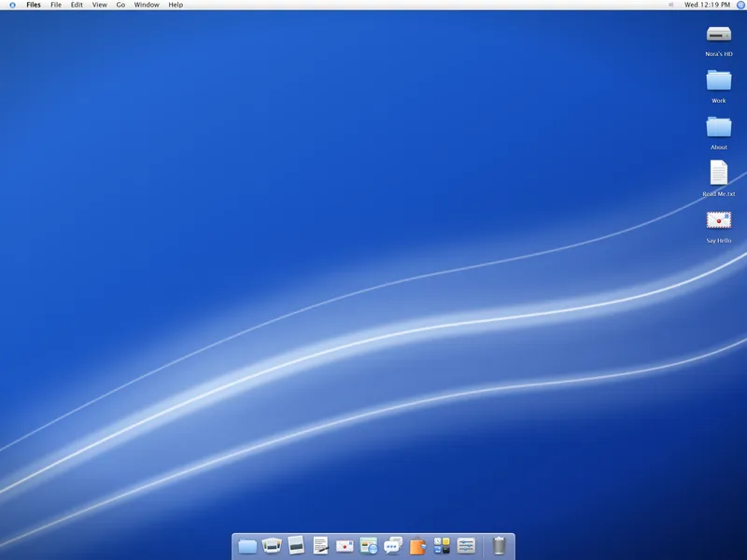Open the chat bubbles app in the dock
This screenshot has width=747, height=560.
393,546
